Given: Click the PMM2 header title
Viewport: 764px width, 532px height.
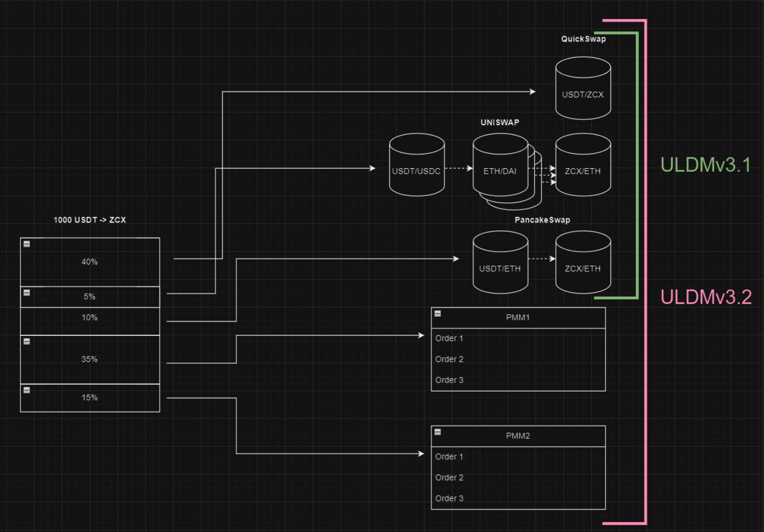Looking at the screenshot, I should pos(518,436).
